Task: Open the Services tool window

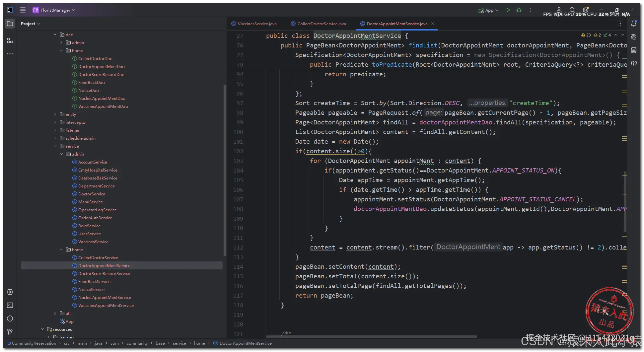Action: click(10, 292)
